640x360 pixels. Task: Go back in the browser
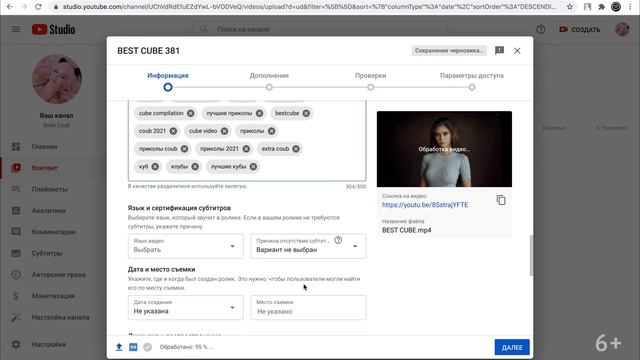pos(10,7)
